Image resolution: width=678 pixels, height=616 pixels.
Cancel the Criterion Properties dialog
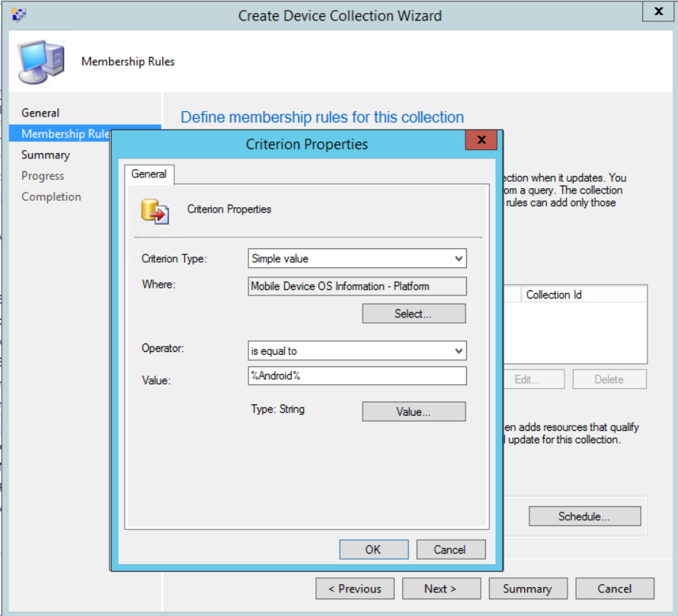point(449,549)
